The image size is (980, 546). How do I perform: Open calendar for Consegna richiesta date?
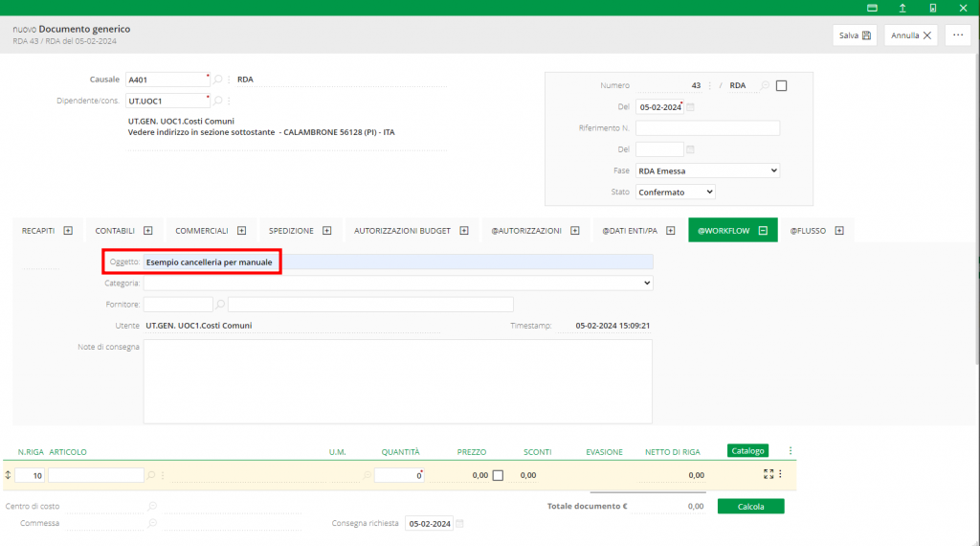coord(459,524)
